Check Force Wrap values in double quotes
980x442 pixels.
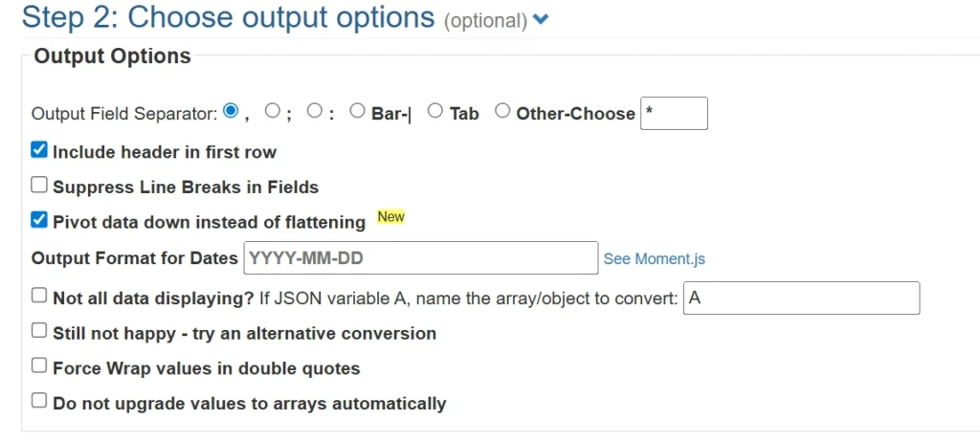(39, 365)
